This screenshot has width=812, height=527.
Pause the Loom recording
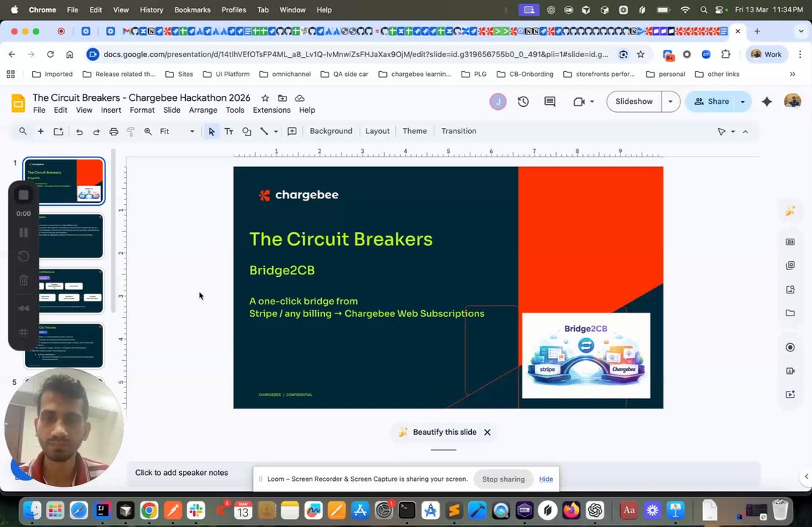[x=23, y=233]
